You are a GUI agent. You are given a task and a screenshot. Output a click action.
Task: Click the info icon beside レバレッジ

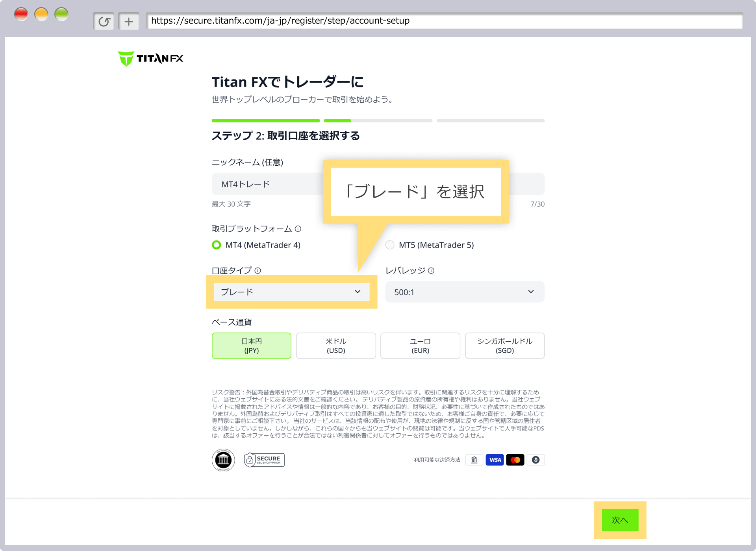click(432, 270)
